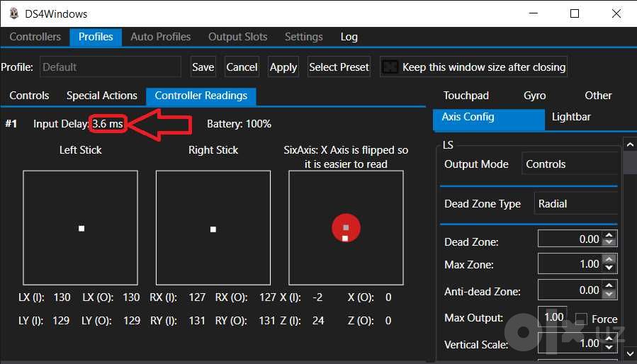Screen dimensions: 637x364
Task: Open the Dead Zone Type dropdown
Action: (576, 203)
